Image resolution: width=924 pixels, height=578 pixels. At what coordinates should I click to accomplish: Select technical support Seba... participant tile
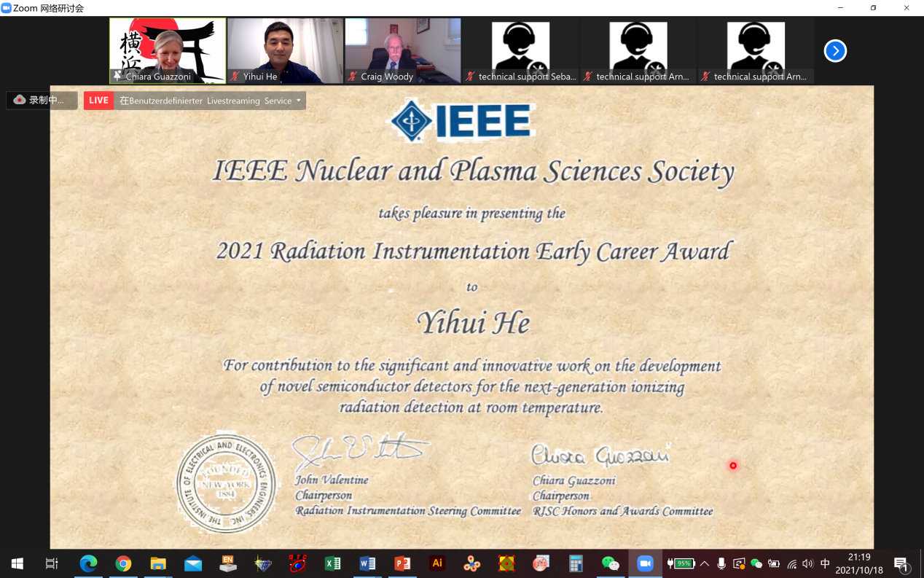coord(520,50)
